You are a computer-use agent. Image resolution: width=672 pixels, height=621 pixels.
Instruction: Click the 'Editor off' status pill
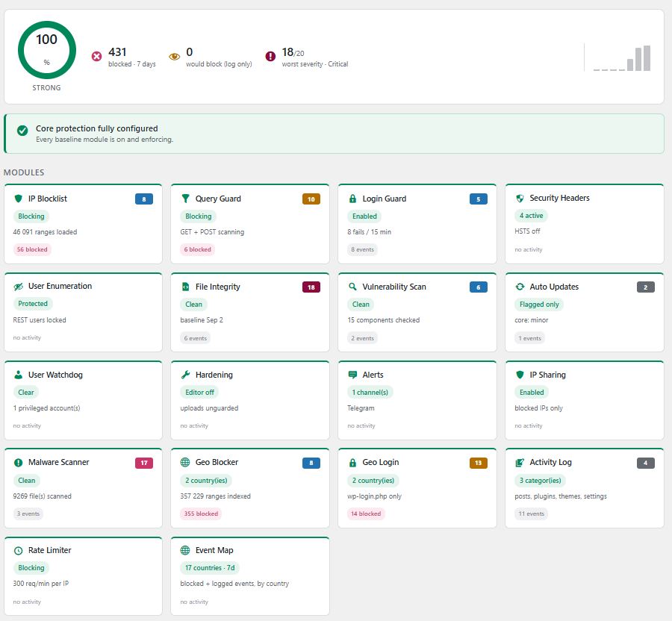[199, 393]
